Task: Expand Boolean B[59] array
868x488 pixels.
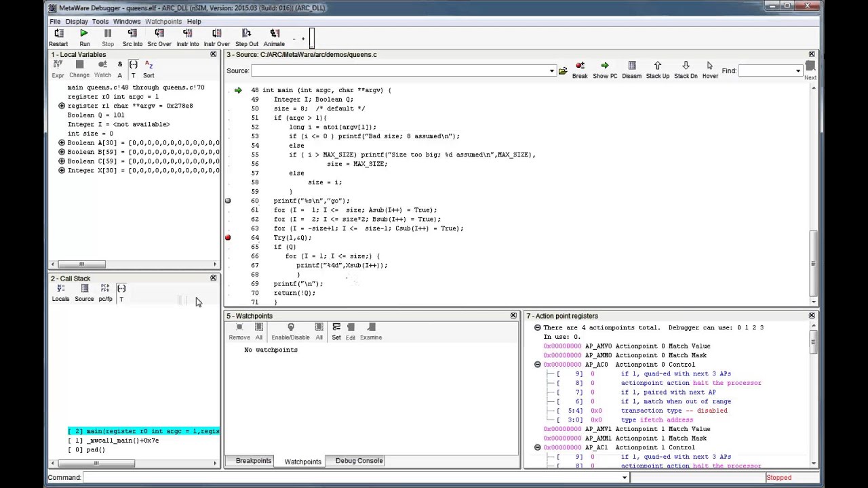Action: pyautogui.click(x=62, y=152)
